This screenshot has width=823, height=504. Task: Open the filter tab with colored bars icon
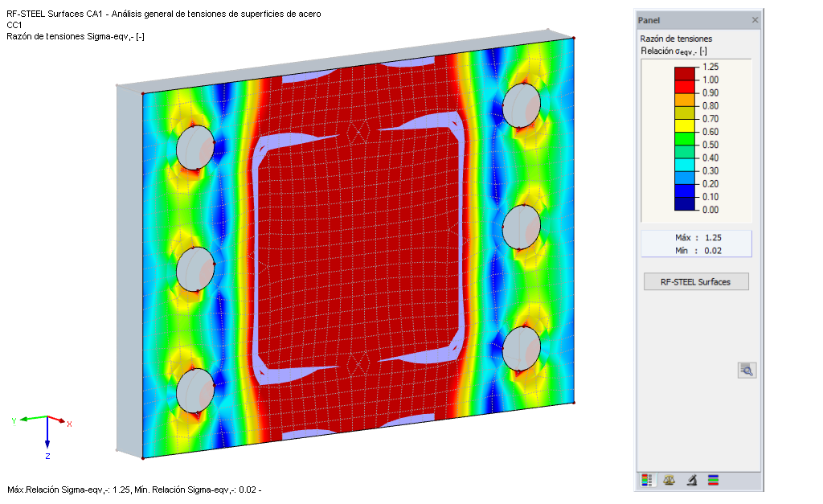[714, 480]
